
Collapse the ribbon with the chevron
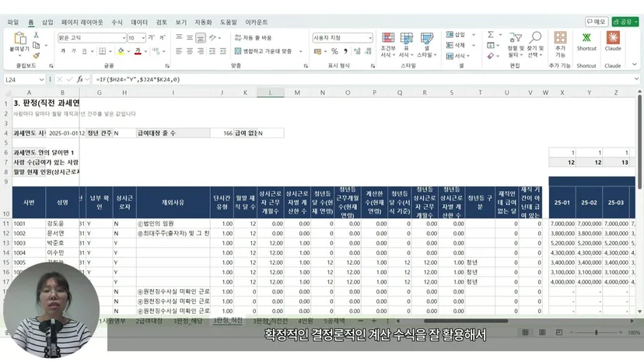635,64
